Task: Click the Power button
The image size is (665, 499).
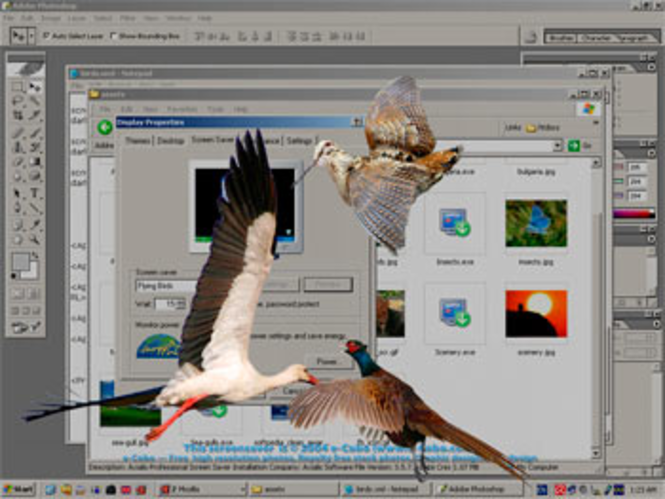Action: 327,362
